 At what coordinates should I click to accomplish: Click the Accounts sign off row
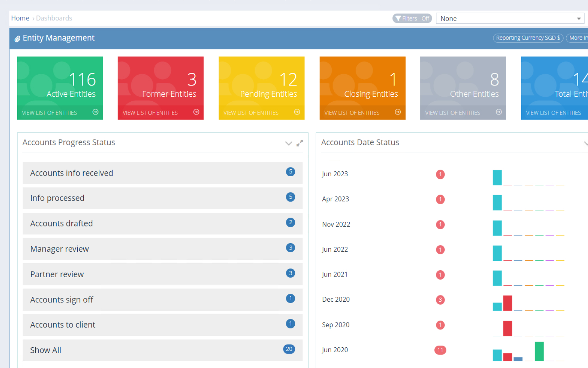click(x=162, y=300)
